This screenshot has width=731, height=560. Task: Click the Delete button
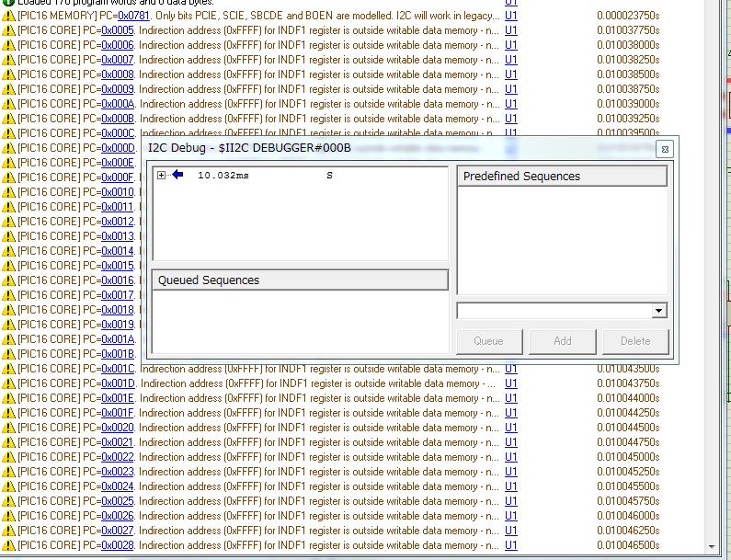pos(635,341)
